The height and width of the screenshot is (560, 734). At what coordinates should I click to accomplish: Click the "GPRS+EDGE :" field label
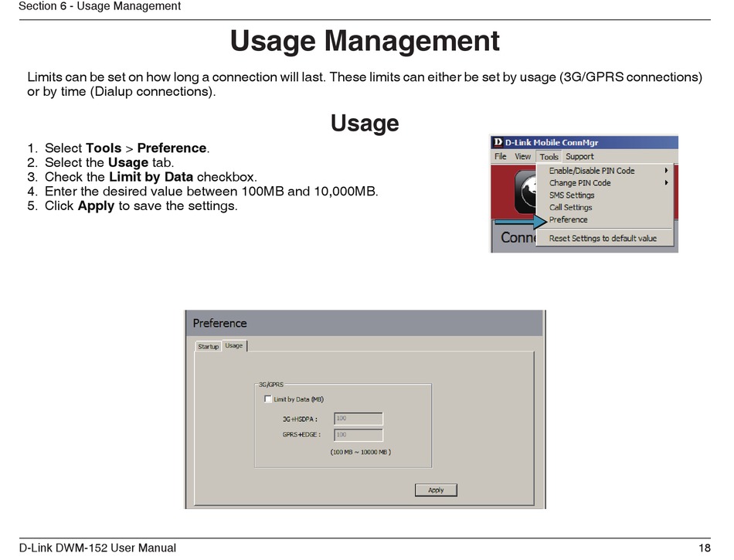(x=301, y=435)
